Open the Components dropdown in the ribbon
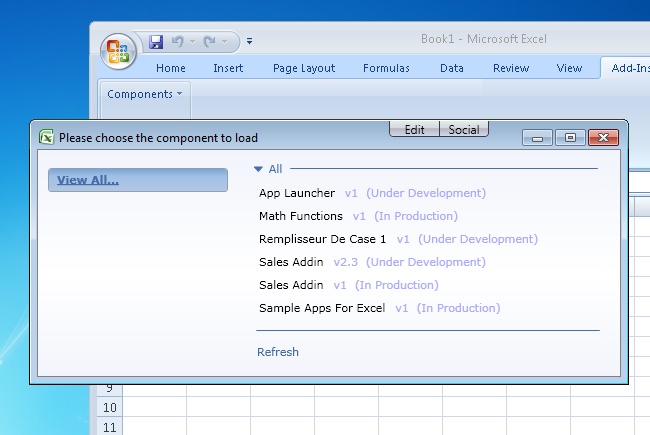Viewport: 650px width, 435px height. pyautogui.click(x=145, y=94)
